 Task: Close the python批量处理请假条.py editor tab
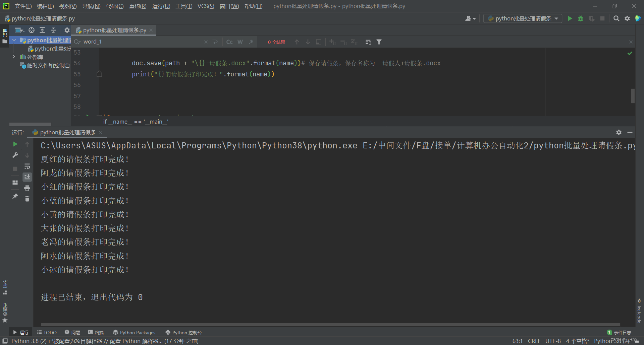(x=151, y=30)
